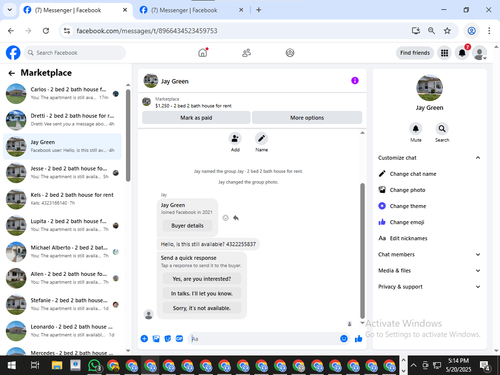
Task: Attach a photo file in composer
Action: [156, 339]
